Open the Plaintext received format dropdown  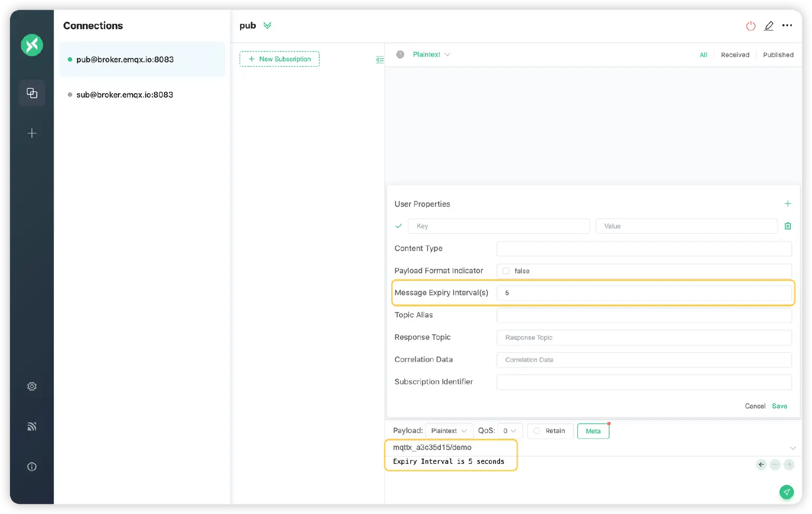point(431,54)
